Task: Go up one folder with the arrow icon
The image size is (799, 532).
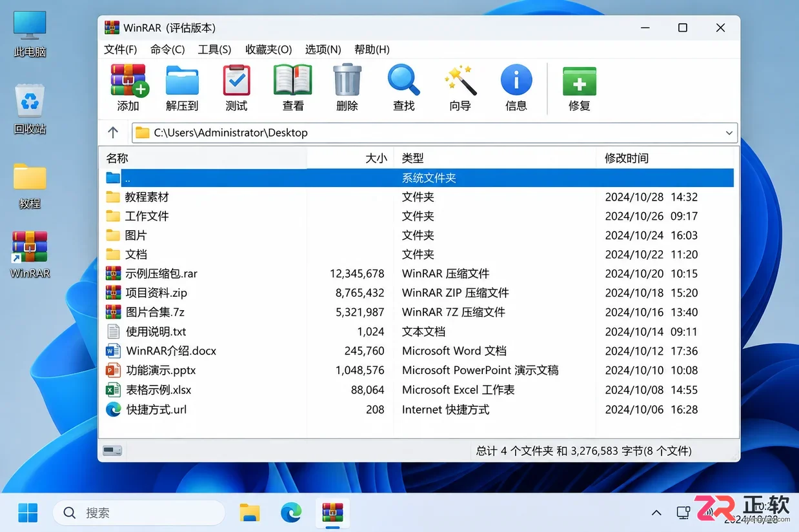Action: coord(113,132)
